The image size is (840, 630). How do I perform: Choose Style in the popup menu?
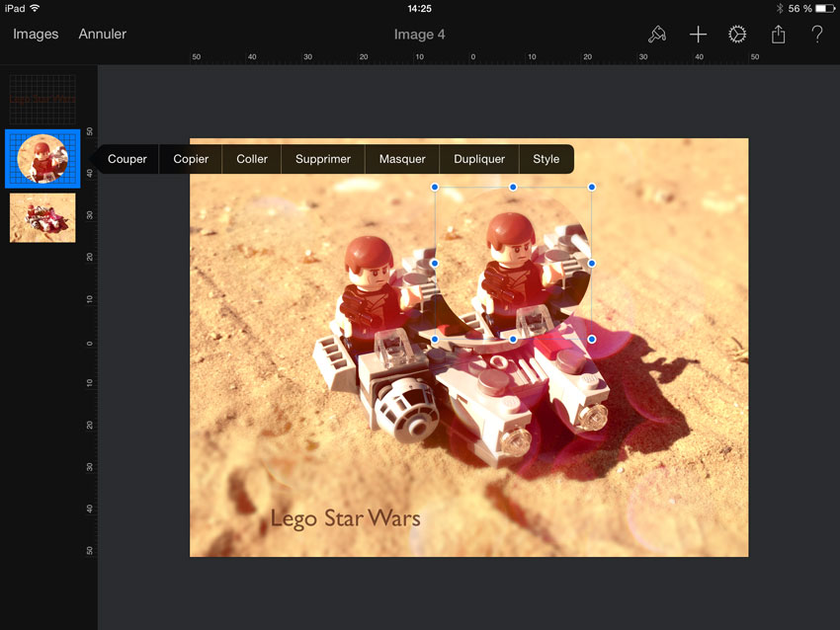point(546,159)
